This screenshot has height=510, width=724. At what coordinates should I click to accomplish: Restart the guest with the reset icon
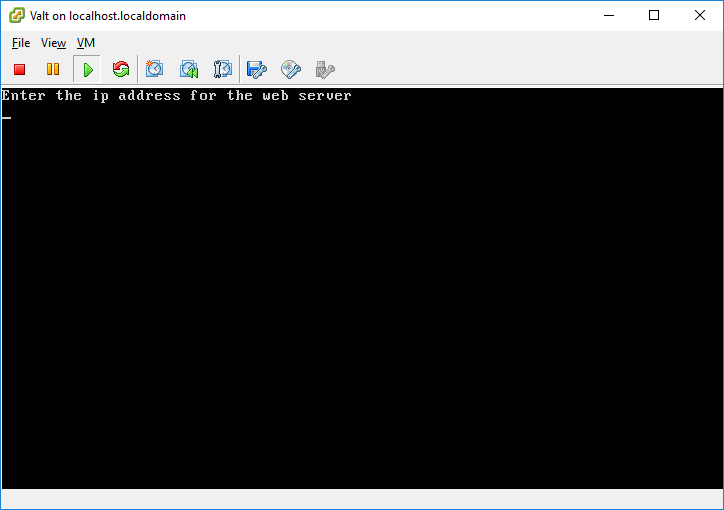tap(121, 69)
